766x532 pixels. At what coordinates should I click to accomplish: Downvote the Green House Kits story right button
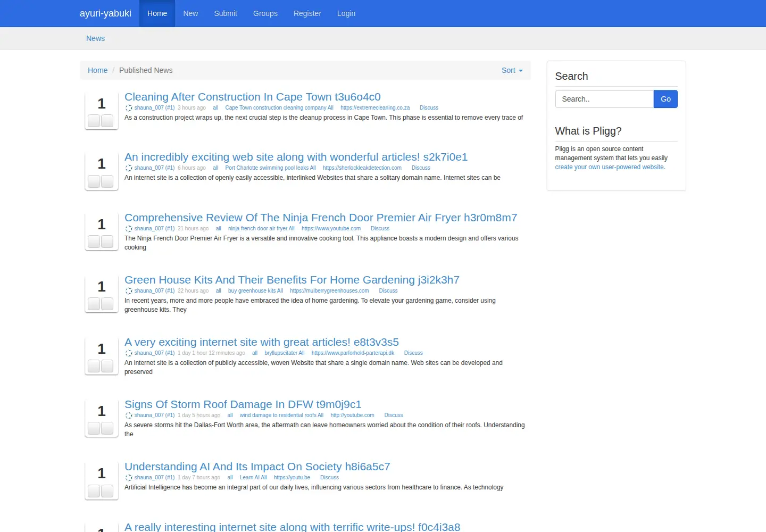(x=107, y=304)
